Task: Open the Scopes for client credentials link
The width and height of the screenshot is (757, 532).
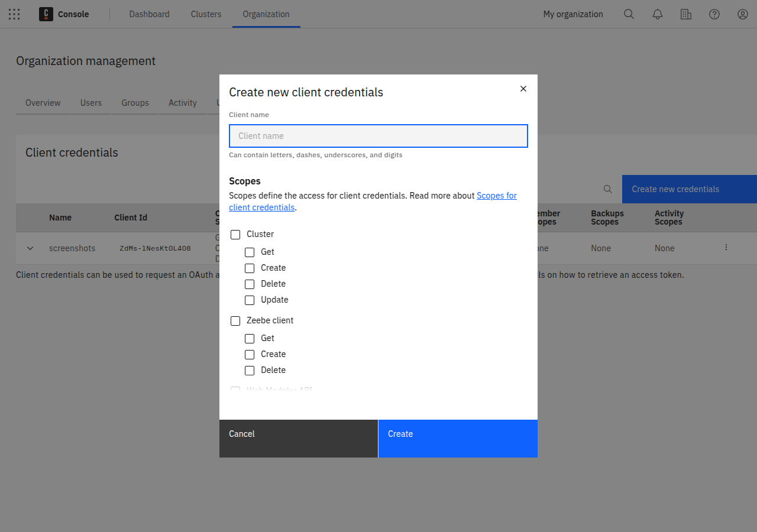Action: click(496, 196)
